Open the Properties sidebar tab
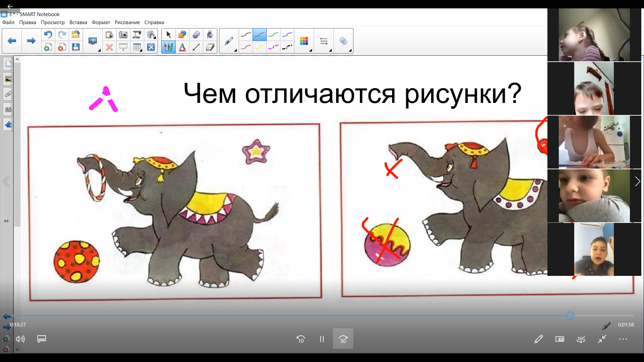 [8, 109]
